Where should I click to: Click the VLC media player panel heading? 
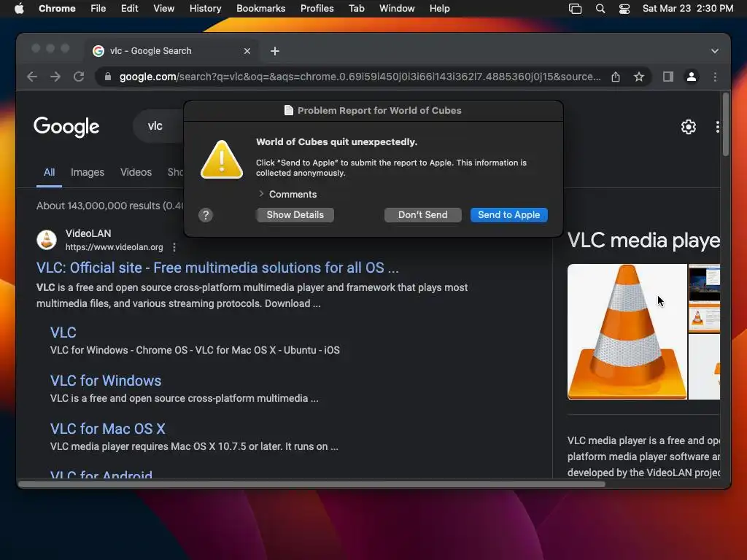click(x=643, y=241)
